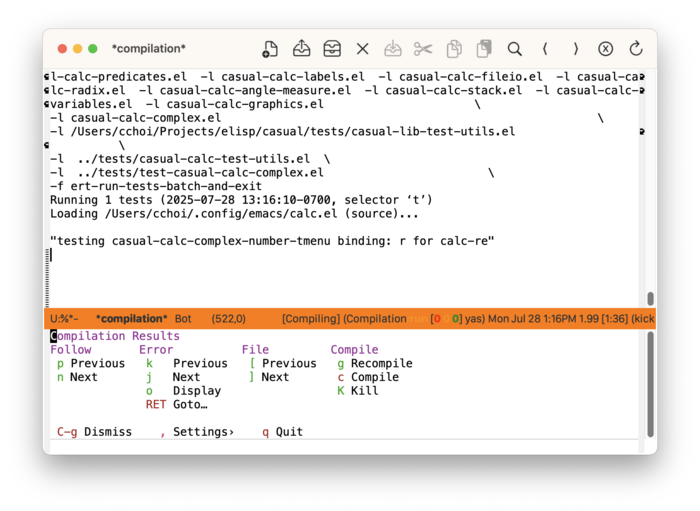This screenshot has width=700, height=511.
Task: Click the 'Bot' position indicator
Action: (x=183, y=319)
